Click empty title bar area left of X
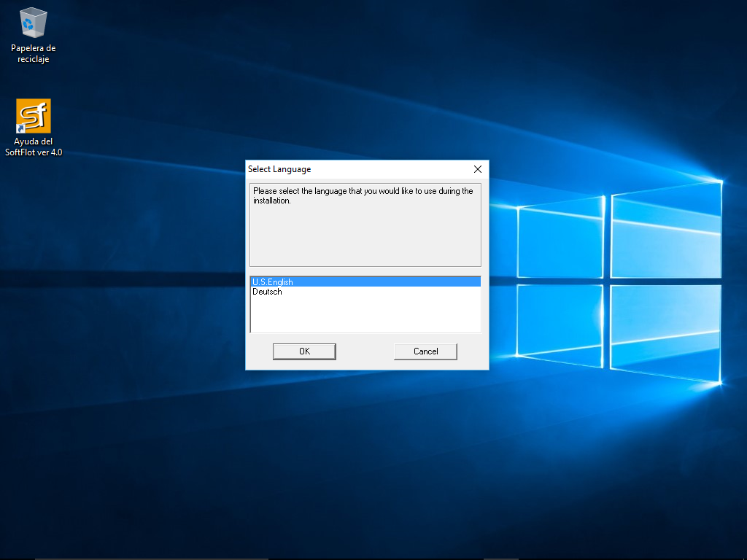 click(394, 169)
